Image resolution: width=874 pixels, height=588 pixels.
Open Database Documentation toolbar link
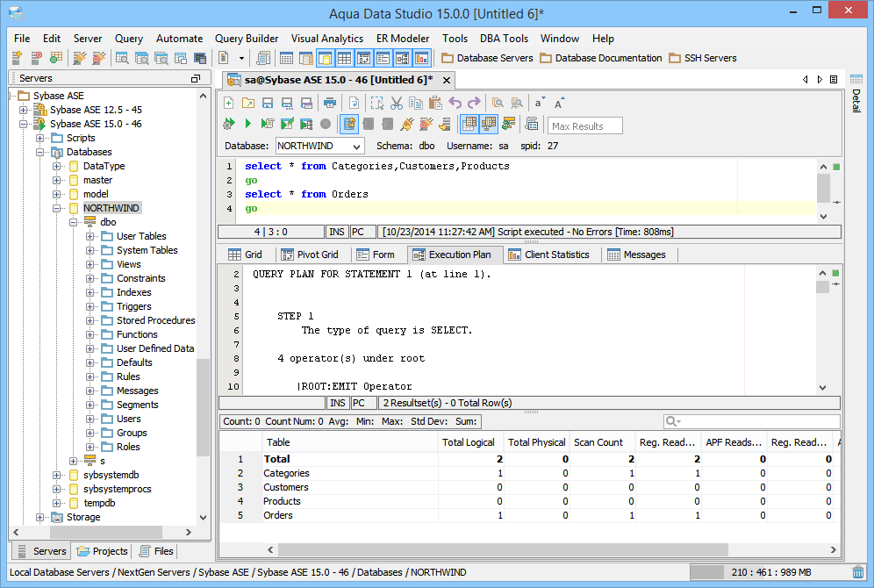click(x=600, y=58)
